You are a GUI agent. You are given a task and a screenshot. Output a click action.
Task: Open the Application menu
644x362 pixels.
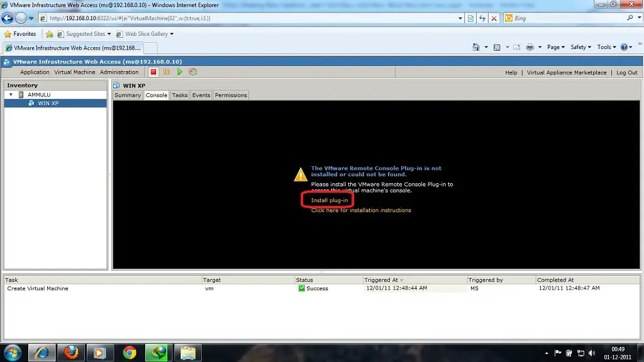click(35, 72)
